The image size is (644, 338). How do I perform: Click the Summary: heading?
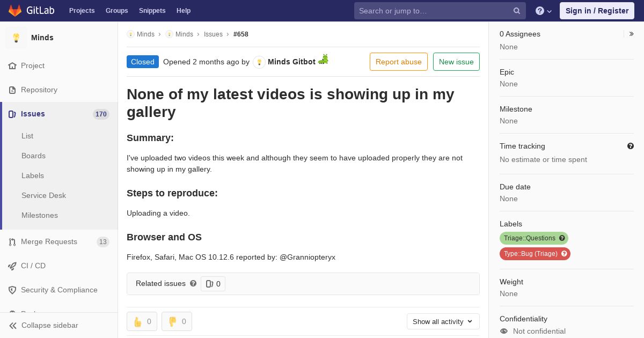click(150, 138)
